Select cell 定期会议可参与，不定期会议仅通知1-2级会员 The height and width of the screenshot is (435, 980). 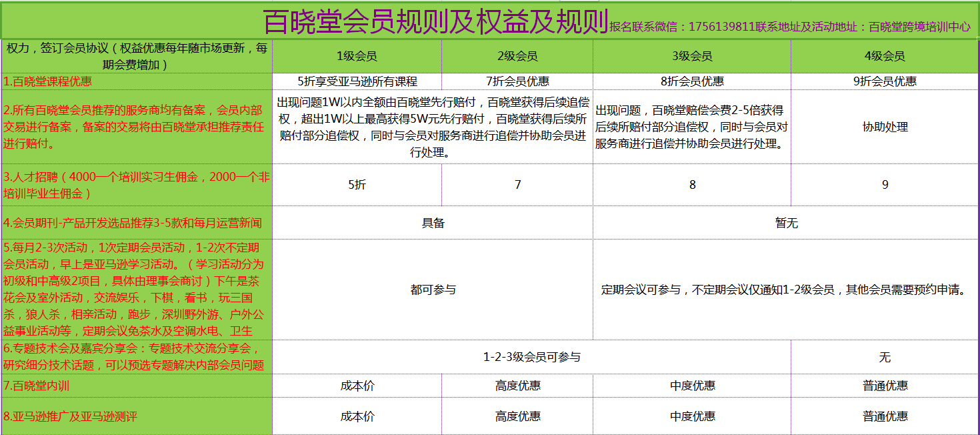(x=786, y=290)
